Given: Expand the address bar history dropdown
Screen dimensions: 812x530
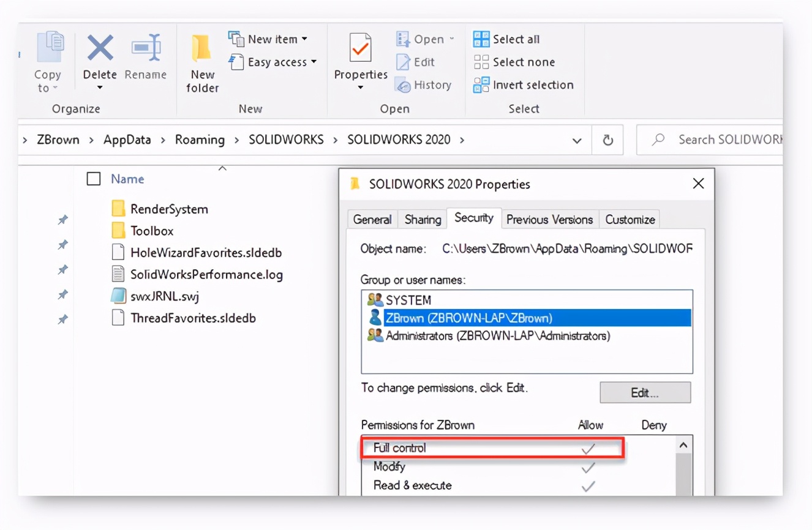Looking at the screenshot, I should (x=577, y=140).
